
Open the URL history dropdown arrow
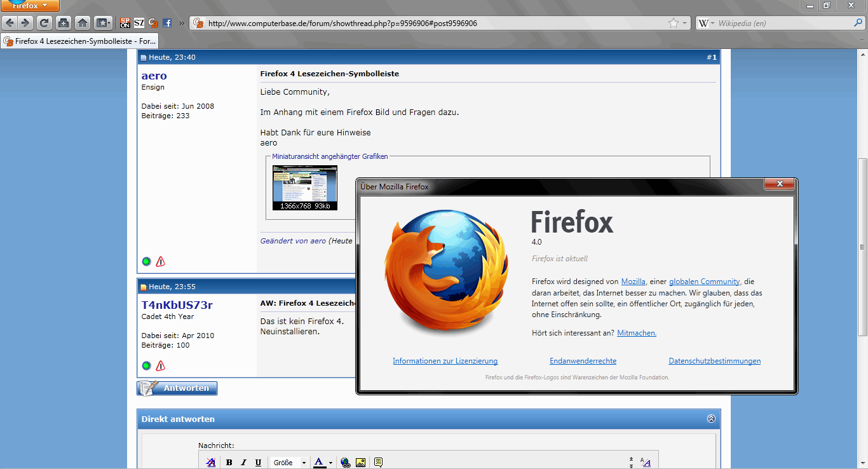[684, 24]
